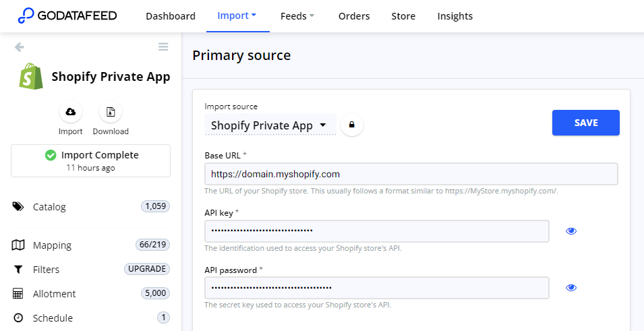Click the API key input field
The width and height of the screenshot is (644, 331).
(x=377, y=231)
